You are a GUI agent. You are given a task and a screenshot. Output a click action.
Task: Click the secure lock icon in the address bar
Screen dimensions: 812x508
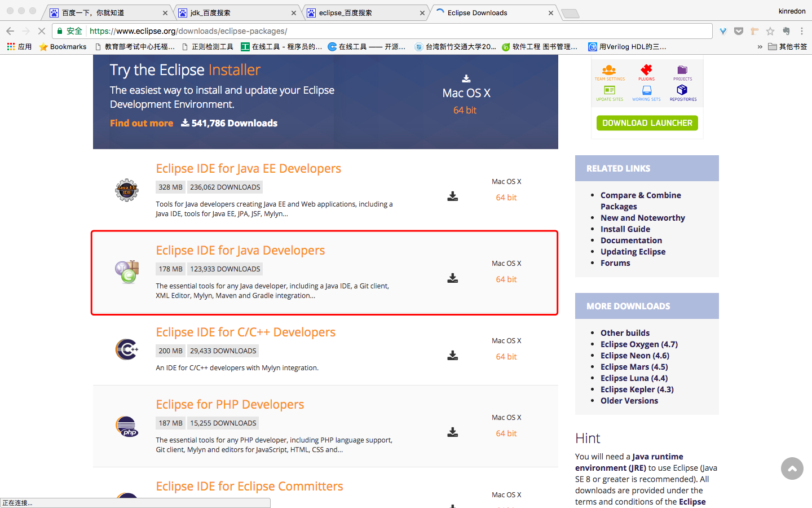pyautogui.click(x=60, y=31)
